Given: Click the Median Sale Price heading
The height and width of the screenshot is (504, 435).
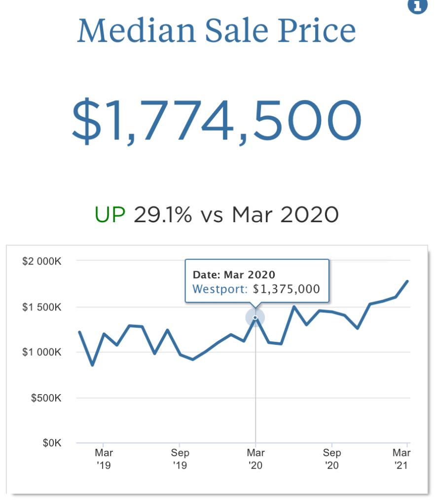Looking at the screenshot, I should (217, 31).
